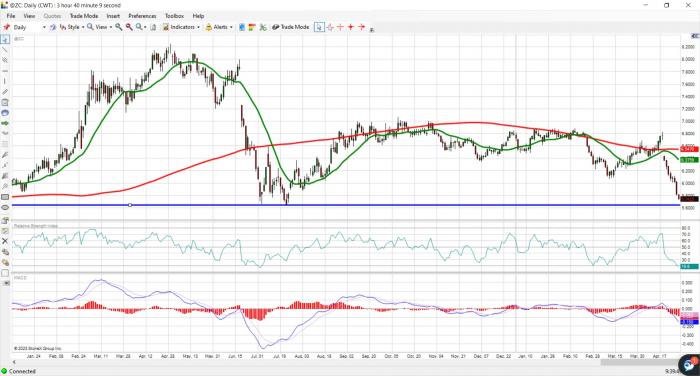Select the horizontal line drawing tool
The height and width of the screenshot is (376, 700).
5,71
